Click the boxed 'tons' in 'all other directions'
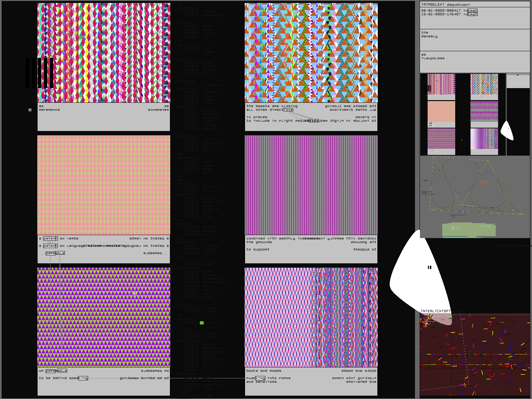Viewport: 532px width, 399px height. (x=288, y=110)
